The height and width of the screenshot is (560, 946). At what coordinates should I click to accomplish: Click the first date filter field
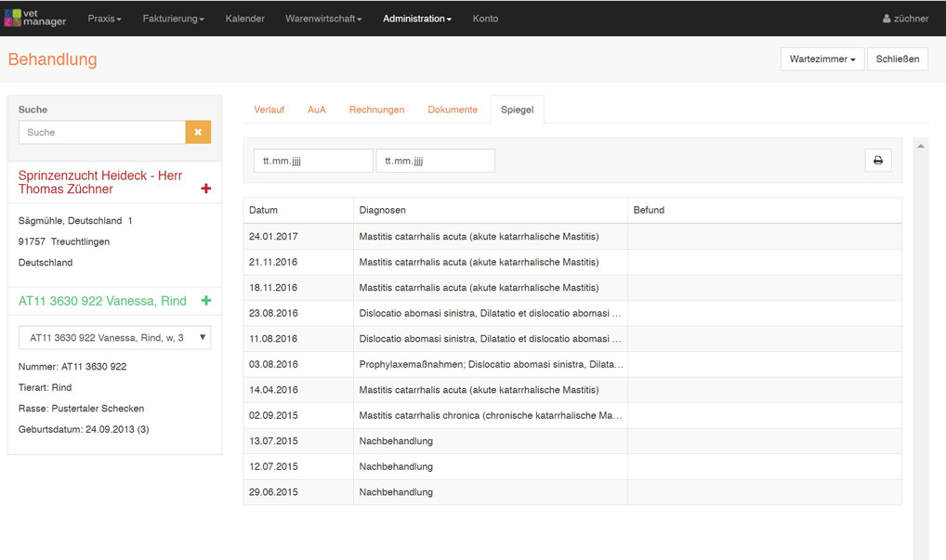pos(313,161)
